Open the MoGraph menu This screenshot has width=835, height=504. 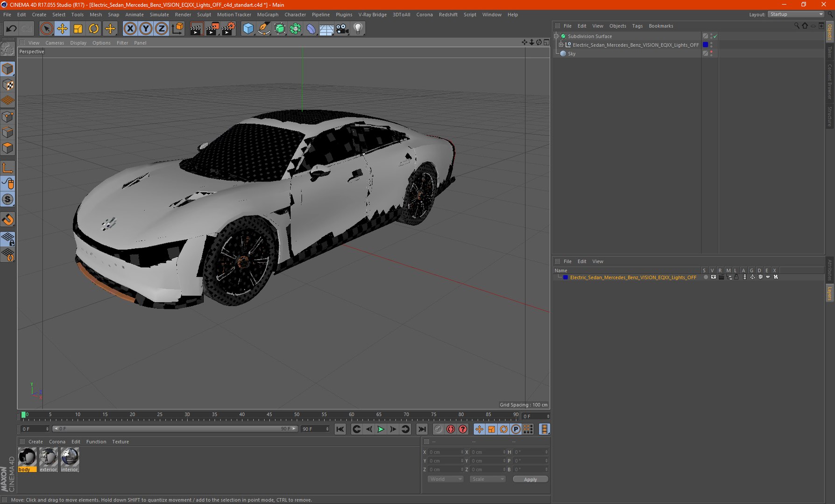click(268, 14)
